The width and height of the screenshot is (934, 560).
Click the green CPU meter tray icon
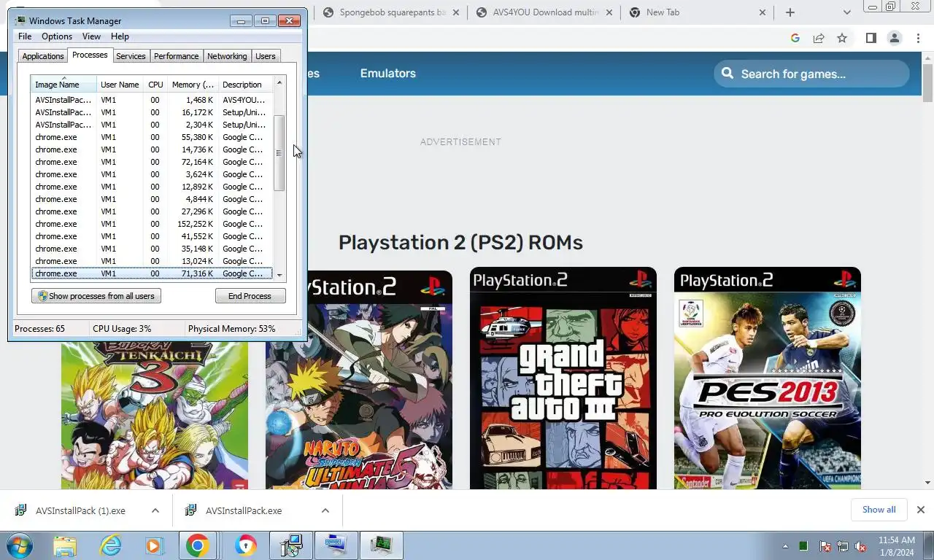[x=803, y=546]
